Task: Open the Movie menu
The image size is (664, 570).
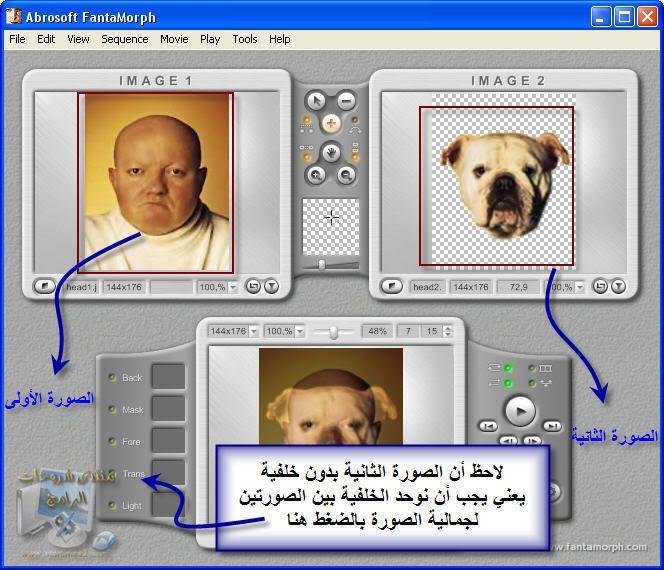Action: (x=174, y=39)
